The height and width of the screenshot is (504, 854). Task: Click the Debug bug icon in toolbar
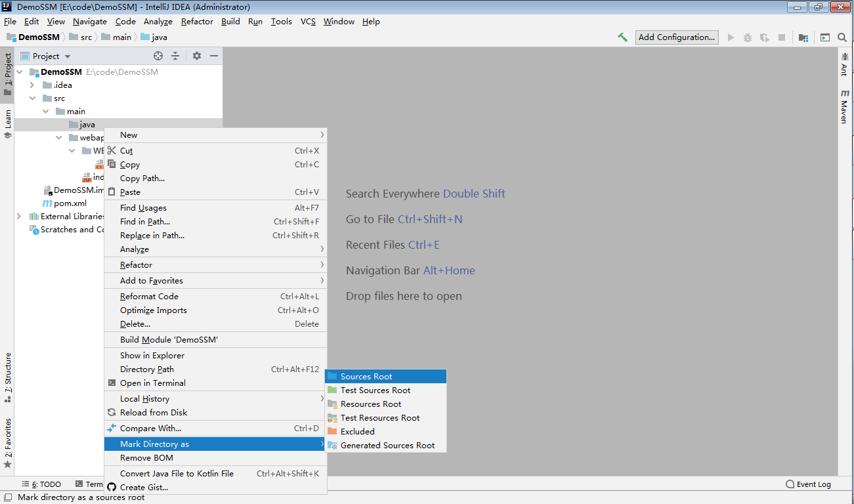click(748, 37)
